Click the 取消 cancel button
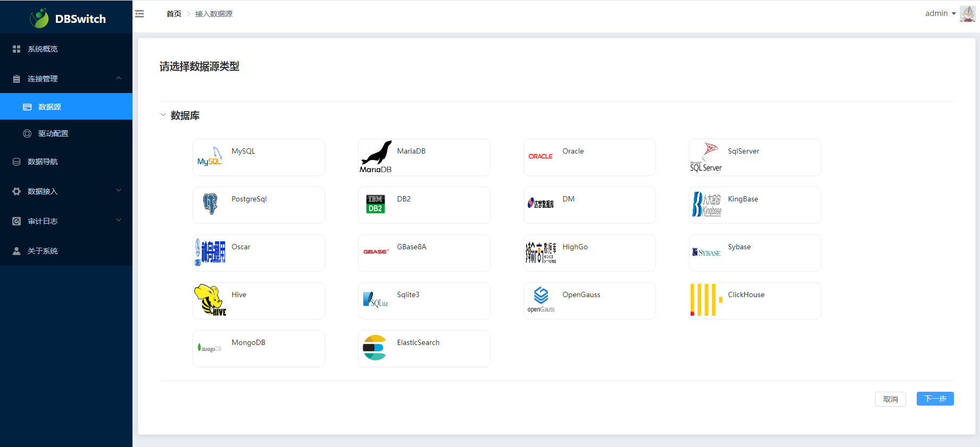 click(891, 399)
